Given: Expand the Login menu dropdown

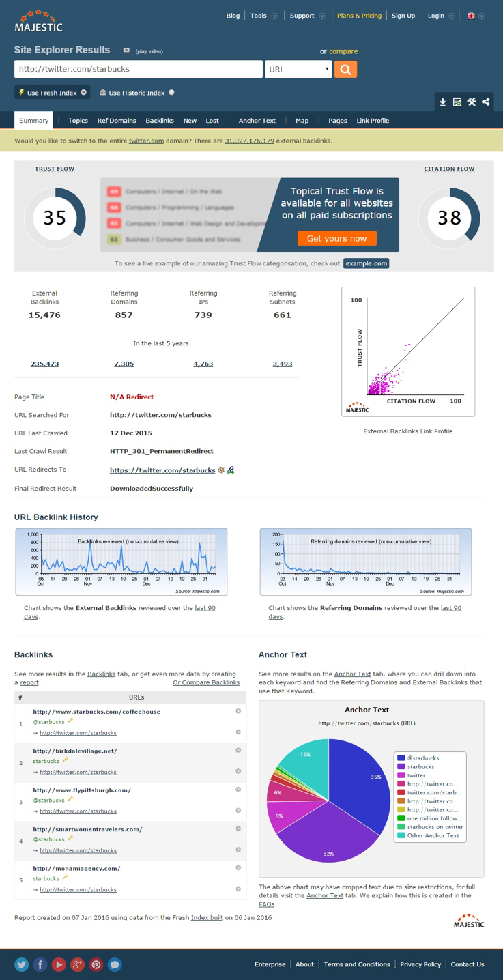Looking at the screenshot, I should click(x=452, y=16).
